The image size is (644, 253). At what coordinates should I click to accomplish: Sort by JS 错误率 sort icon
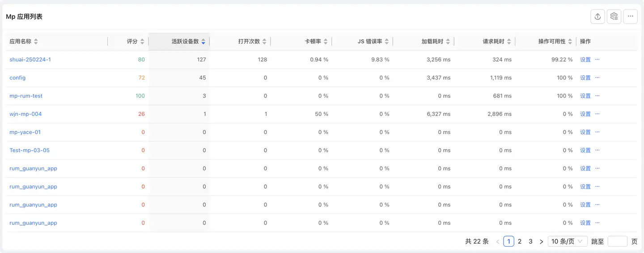tap(387, 42)
